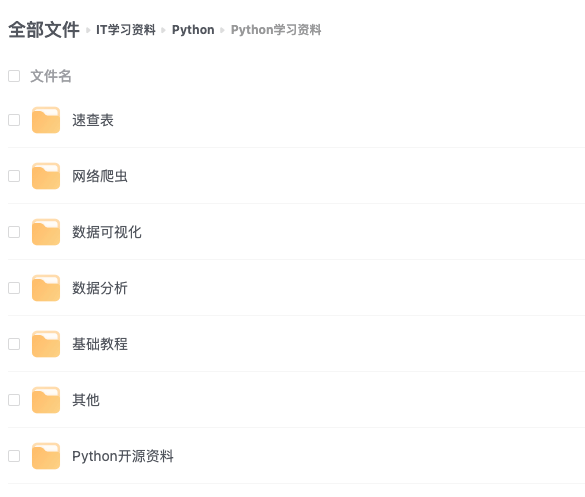The width and height of the screenshot is (585, 497).
Task: Check the box for 网络爬虫 folder
Action: [x=14, y=176]
